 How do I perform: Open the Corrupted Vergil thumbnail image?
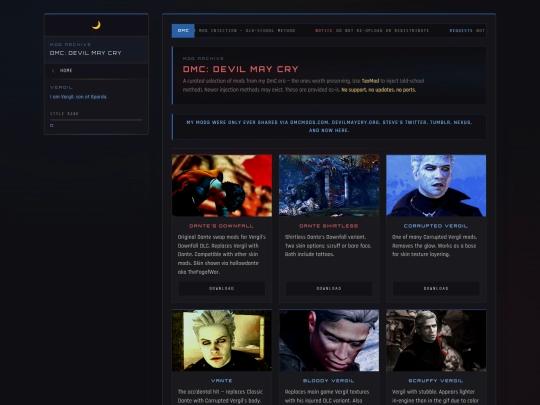(436, 186)
